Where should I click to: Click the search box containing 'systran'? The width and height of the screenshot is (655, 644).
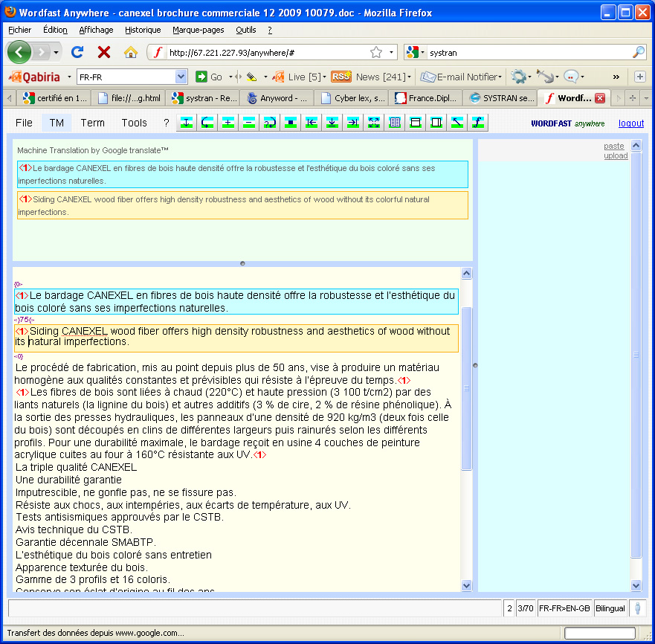coord(529,53)
